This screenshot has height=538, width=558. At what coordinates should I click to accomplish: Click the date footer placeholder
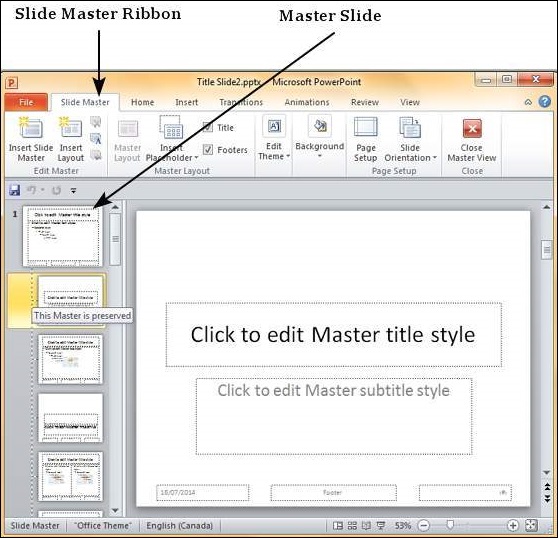[202, 493]
